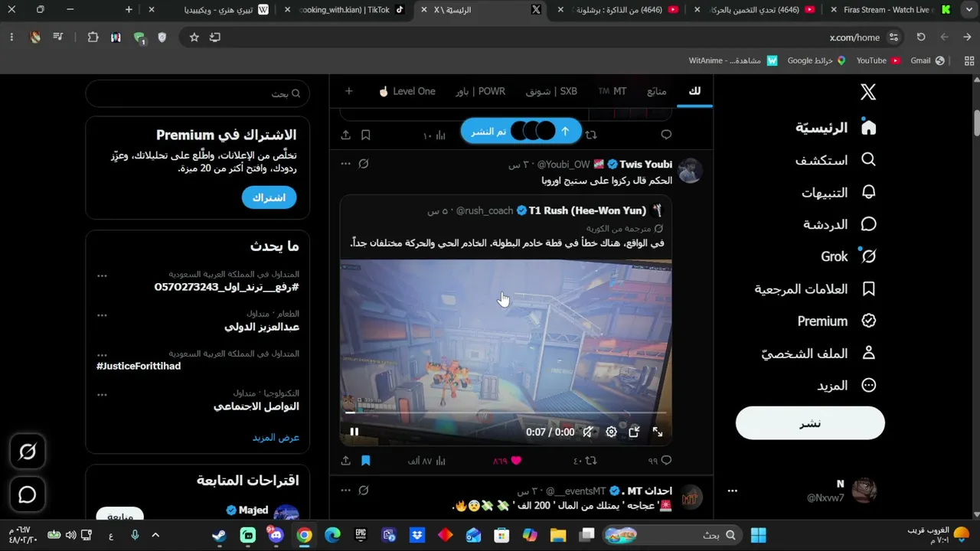Image resolution: width=980 pixels, height=551 pixels.
Task: Open Premium from the sidebar menu
Action: [x=837, y=321]
